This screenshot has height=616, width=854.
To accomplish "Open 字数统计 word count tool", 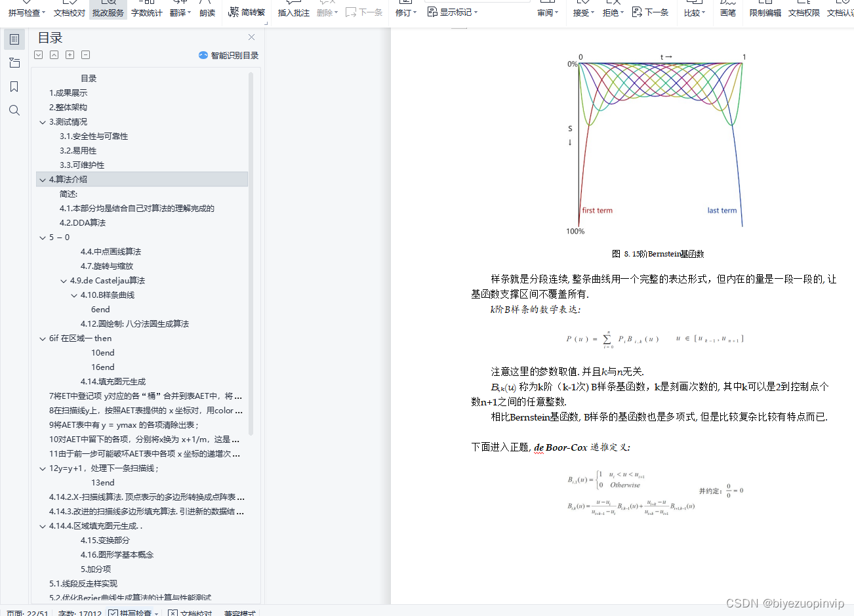I will click(x=146, y=12).
